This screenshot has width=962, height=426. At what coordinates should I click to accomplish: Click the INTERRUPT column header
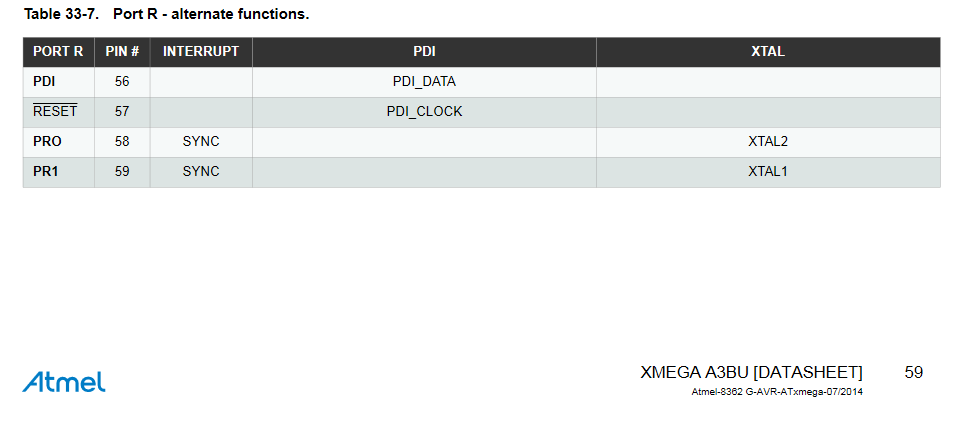coord(201,52)
